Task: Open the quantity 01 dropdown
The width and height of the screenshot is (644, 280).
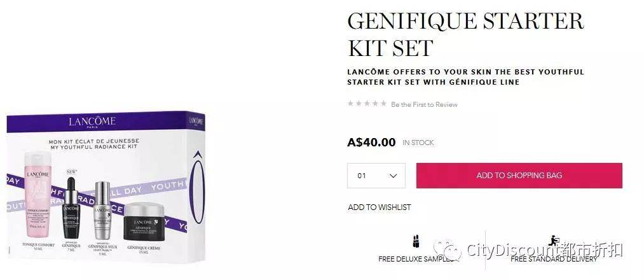Action: click(x=376, y=176)
